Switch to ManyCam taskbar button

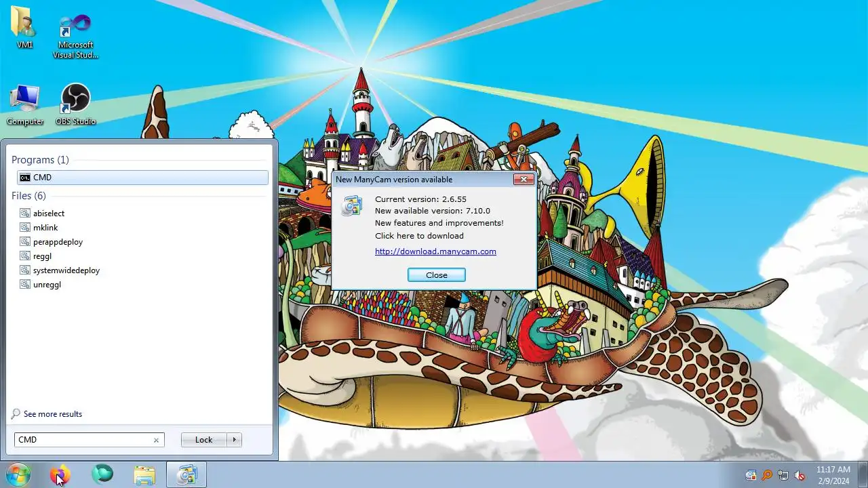[x=186, y=475]
